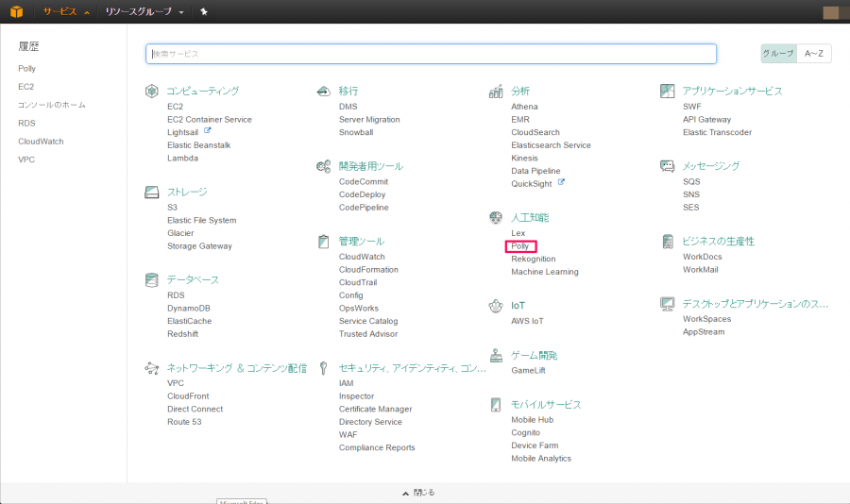
Task: Open Polly from history sidebar
Action: pos(26,68)
